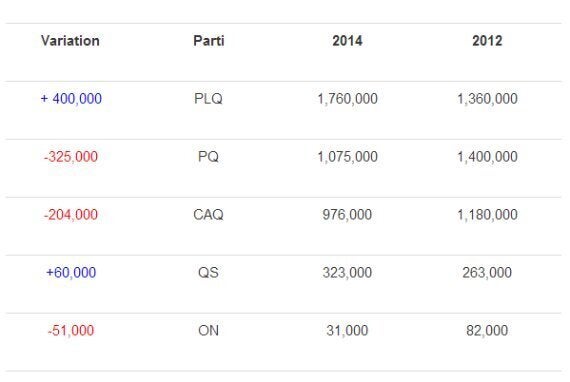Click the 1,075,000 value for PQ
Image resolution: width=570 pixels, height=382 pixels.
[x=348, y=157]
